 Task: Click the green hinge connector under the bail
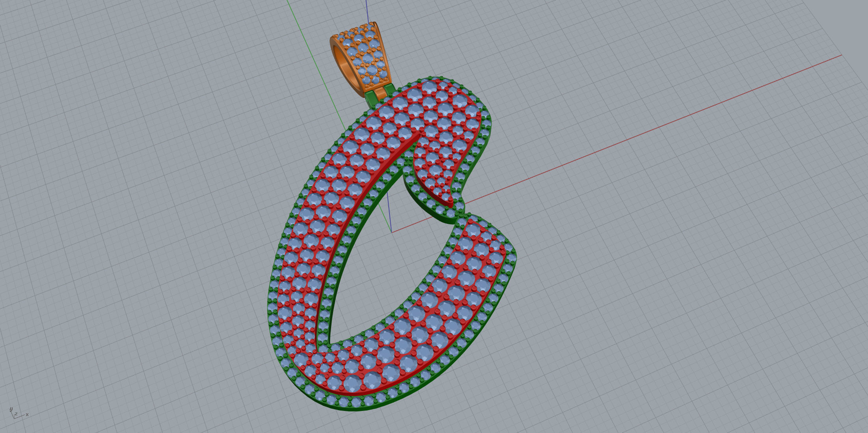(x=371, y=98)
